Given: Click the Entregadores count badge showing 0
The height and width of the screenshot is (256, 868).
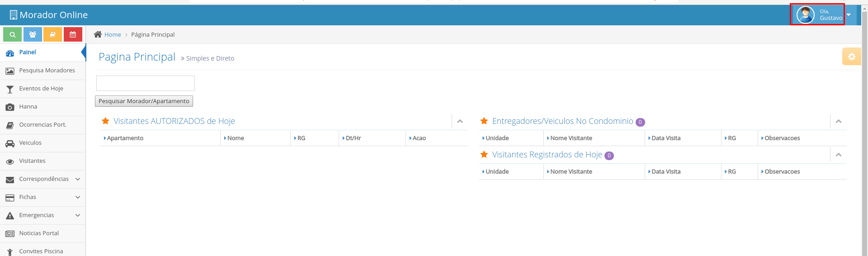Looking at the screenshot, I should pos(640,122).
